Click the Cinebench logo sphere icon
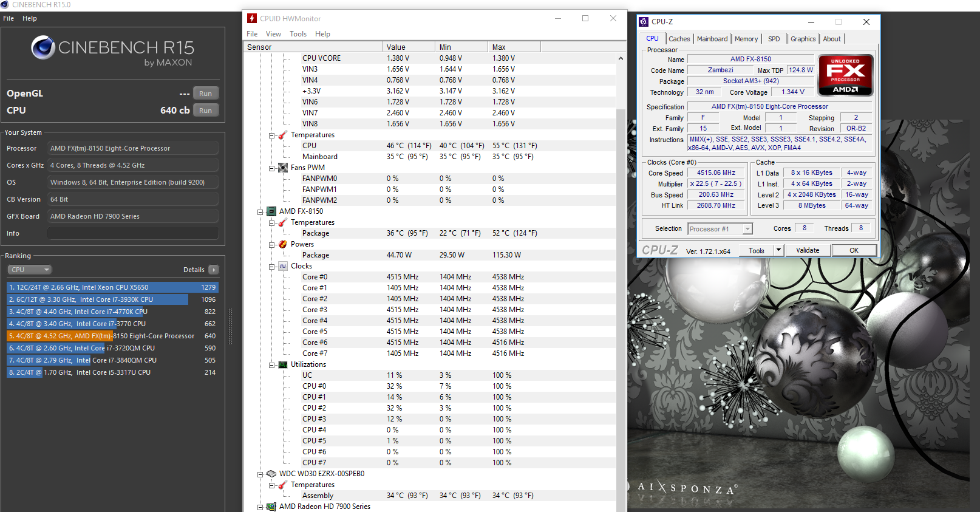The width and height of the screenshot is (980, 512). (43, 47)
